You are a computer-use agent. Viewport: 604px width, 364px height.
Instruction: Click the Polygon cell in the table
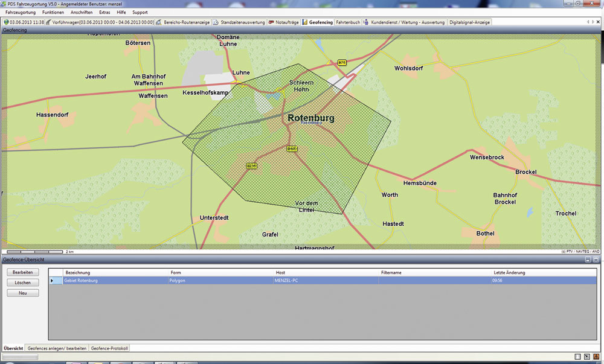click(x=220, y=281)
